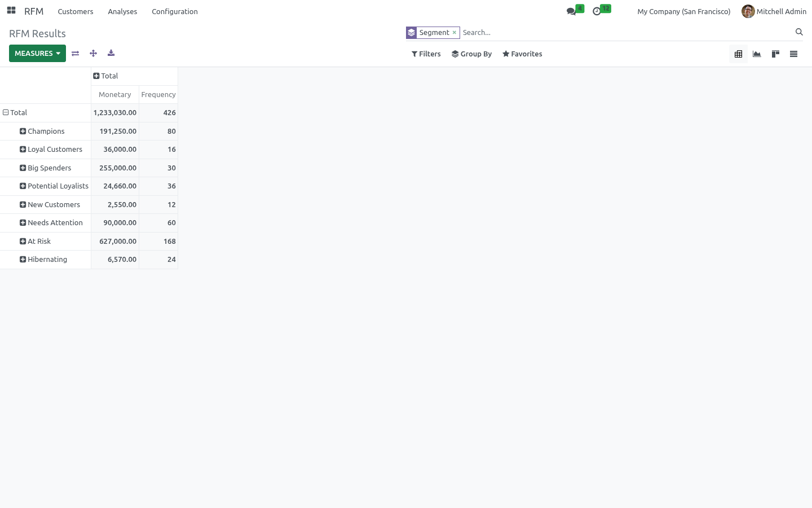
Task: Click the Big Spenders monetary value 255,000.00
Action: pyautogui.click(x=115, y=168)
